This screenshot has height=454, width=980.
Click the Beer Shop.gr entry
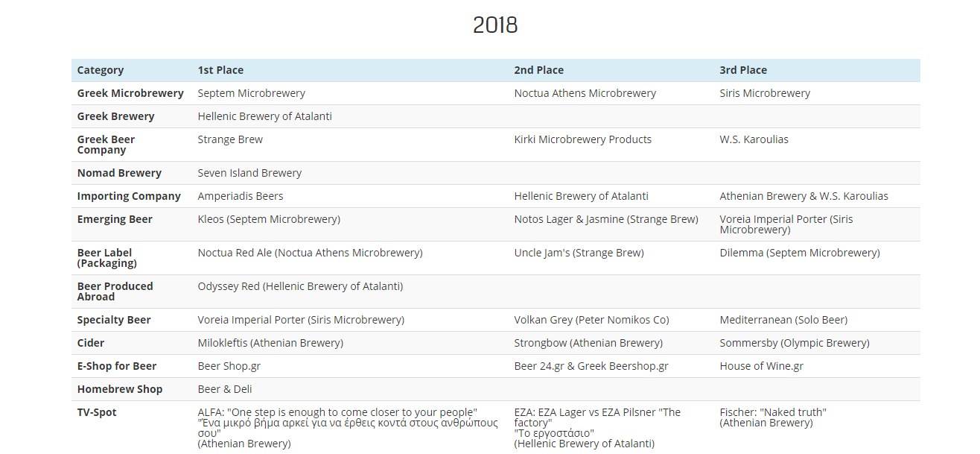coord(229,366)
